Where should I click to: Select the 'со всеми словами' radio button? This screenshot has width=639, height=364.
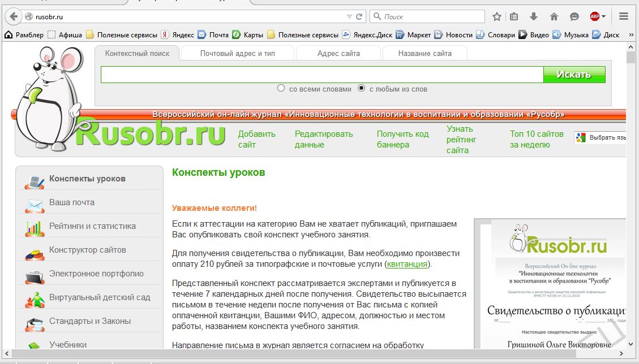(281, 89)
